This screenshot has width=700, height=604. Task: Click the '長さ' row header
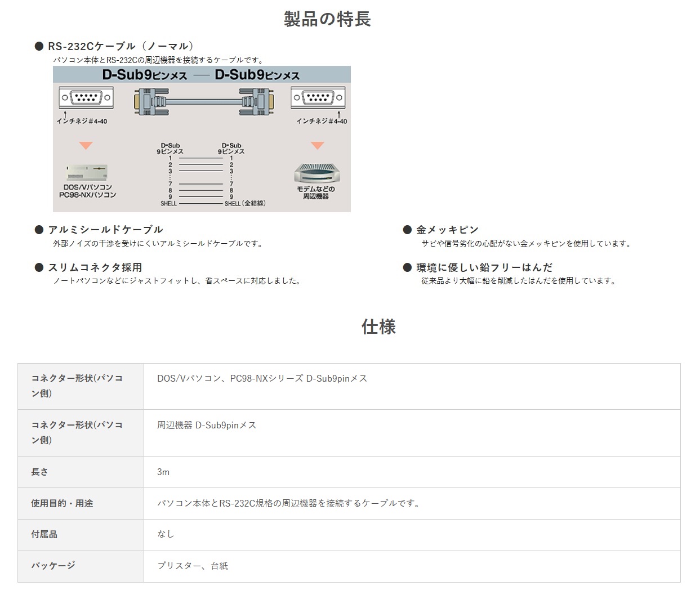point(81,472)
